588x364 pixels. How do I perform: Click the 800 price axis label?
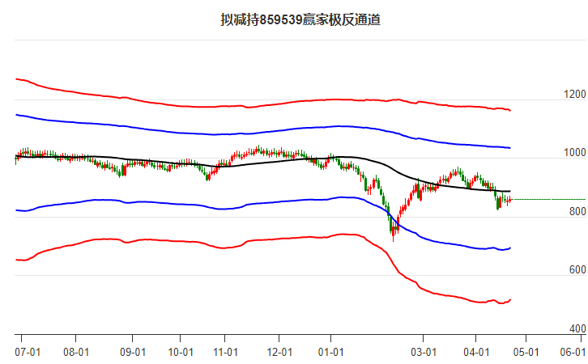click(577, 211)
